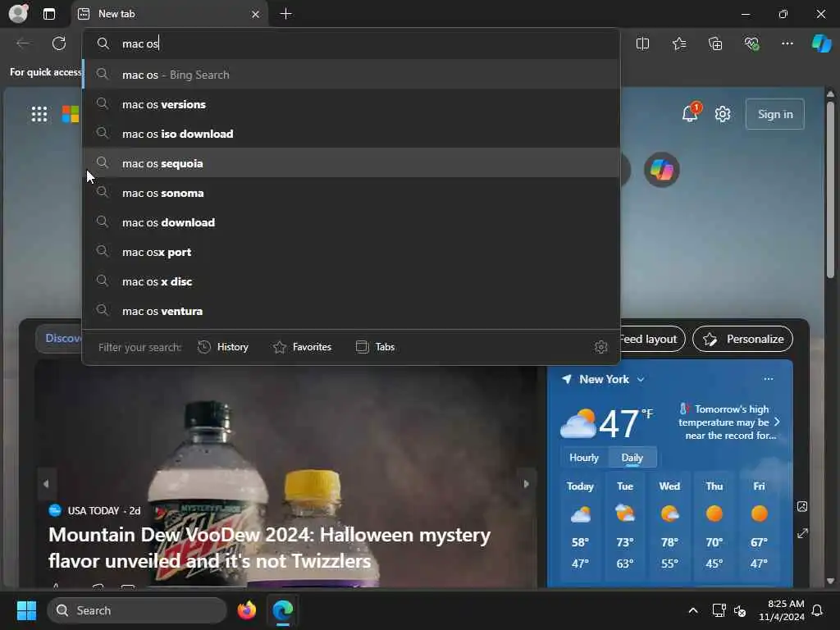The image size is (840, 630).
Task: Show hidden system tray icons chevron
Action: pyautogui.click(x=692, y=610)
